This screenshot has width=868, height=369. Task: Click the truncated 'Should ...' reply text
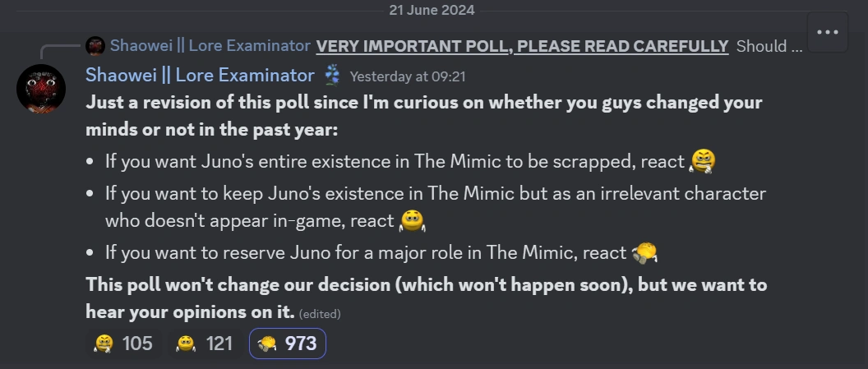click(769, 46)
